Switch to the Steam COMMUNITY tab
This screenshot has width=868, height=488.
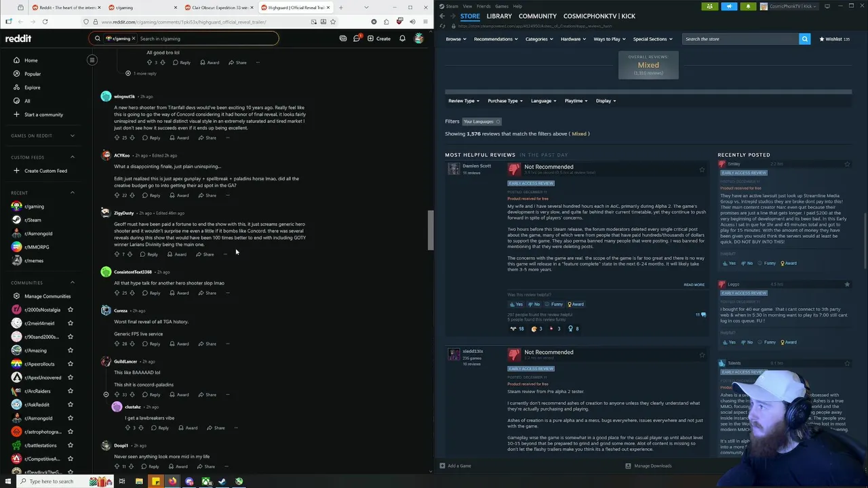click(537, 16)
